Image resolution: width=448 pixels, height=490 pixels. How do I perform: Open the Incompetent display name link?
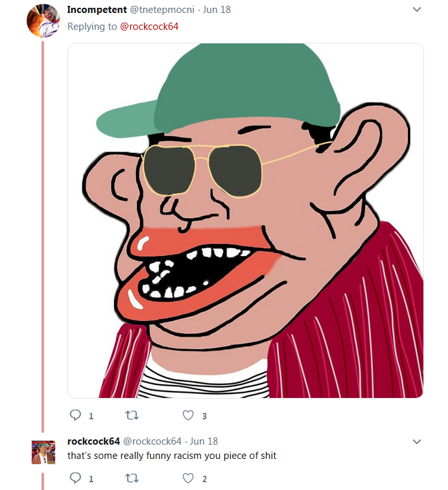pyautogui.click(x=97, y=10)
